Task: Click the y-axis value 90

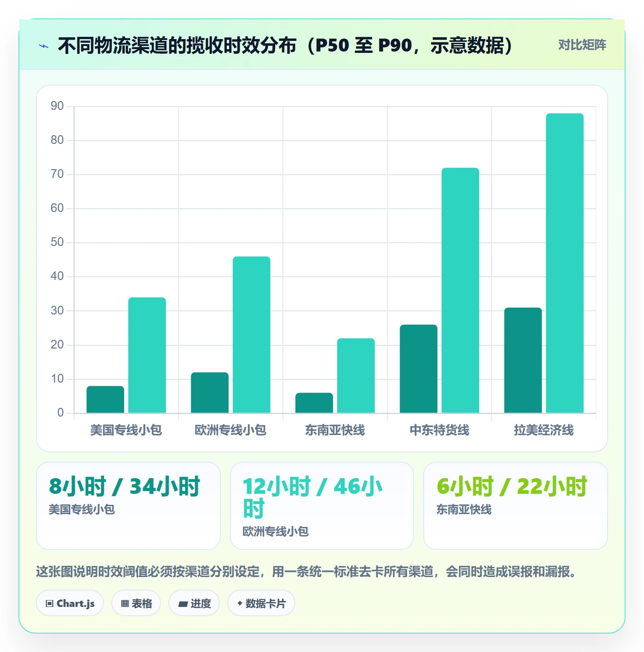Action: [x=57, y=106]
